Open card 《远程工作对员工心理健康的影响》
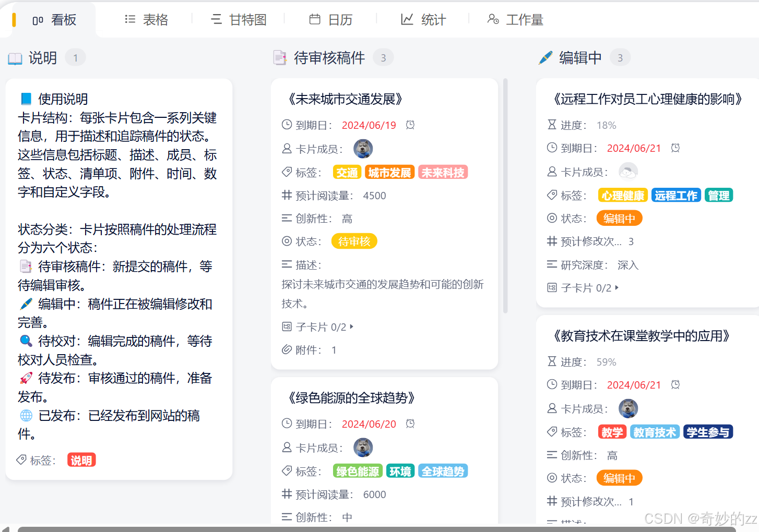This screenshot has width=759, height=532. [x=648, y=99]
